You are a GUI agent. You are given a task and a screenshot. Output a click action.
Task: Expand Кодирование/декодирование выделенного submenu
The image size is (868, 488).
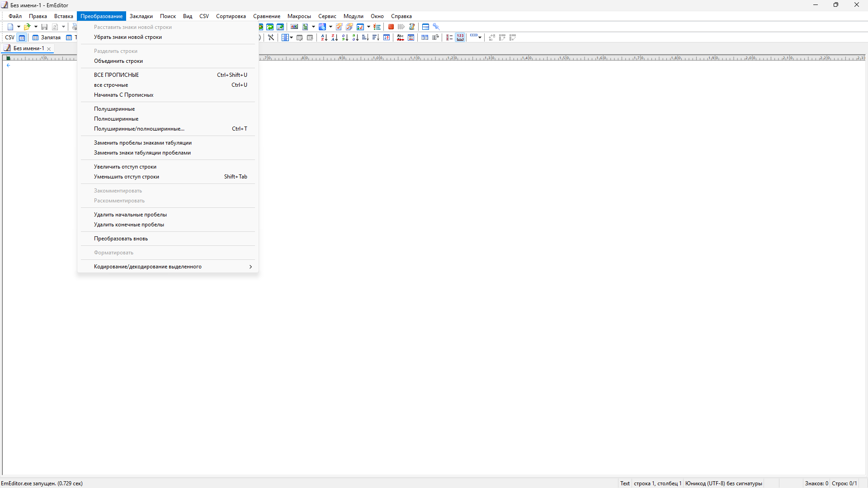click(x=168, y=267)
